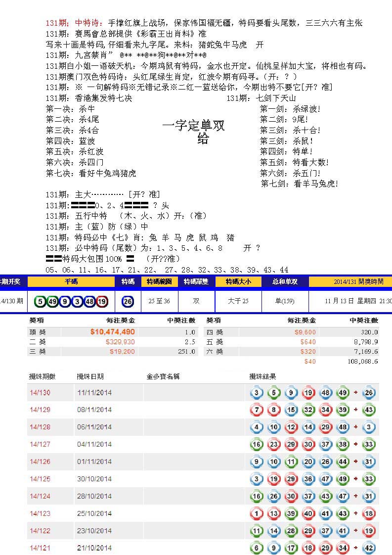Click special ball 43 in draw 14/129 row

click(x=369, y=410)
